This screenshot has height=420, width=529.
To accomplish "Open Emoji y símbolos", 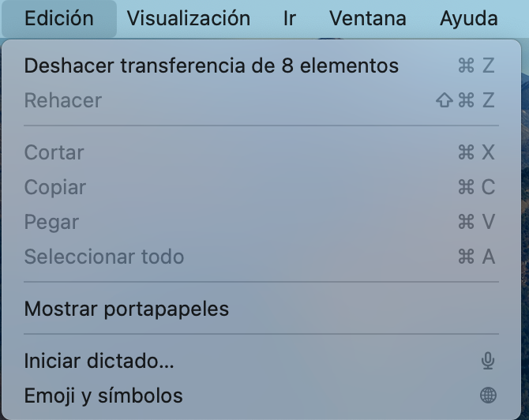I will 261,396.
